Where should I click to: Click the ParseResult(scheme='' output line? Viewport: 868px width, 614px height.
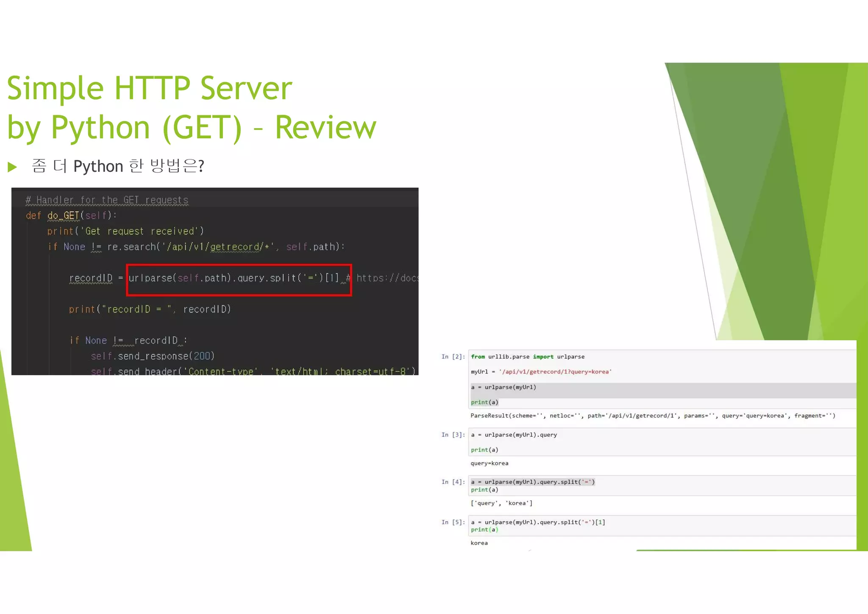653,416
